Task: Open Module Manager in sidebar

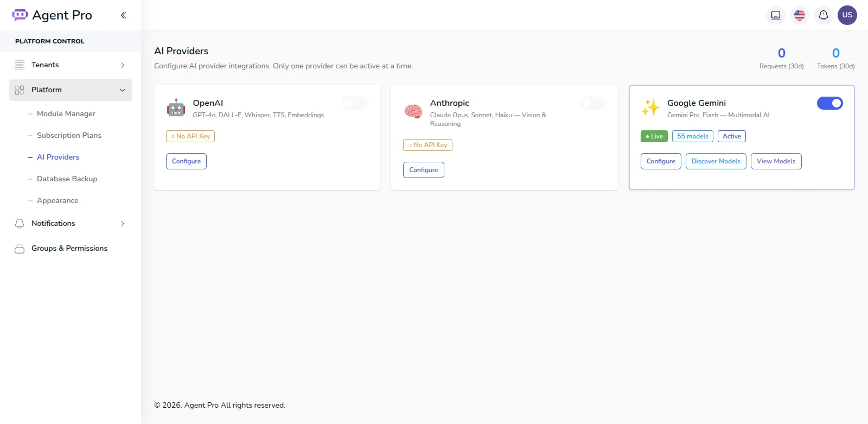Action: [x=66, y=113]
